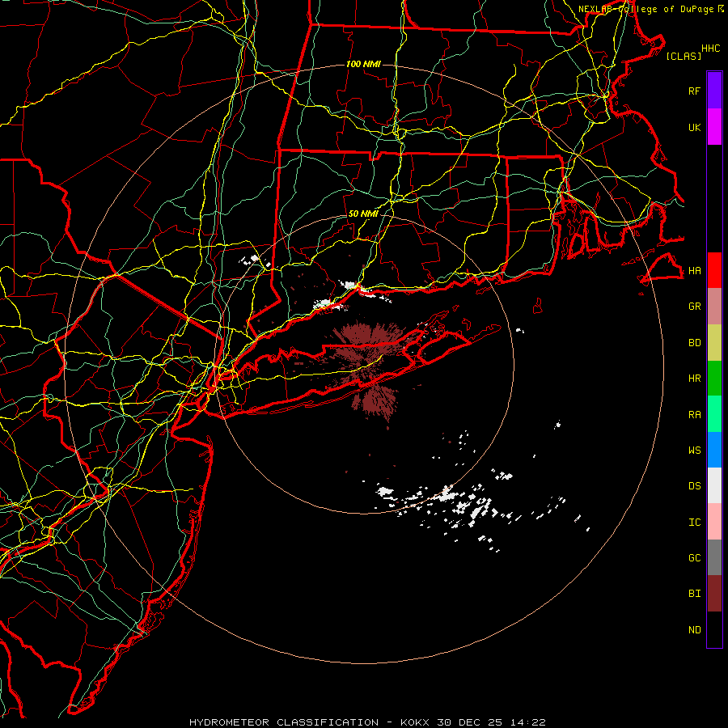Click the 'KOKX' radar site identifier
The width and height of the screenshot is (728, 728).
pyautogui.click(x=415, y=722)
